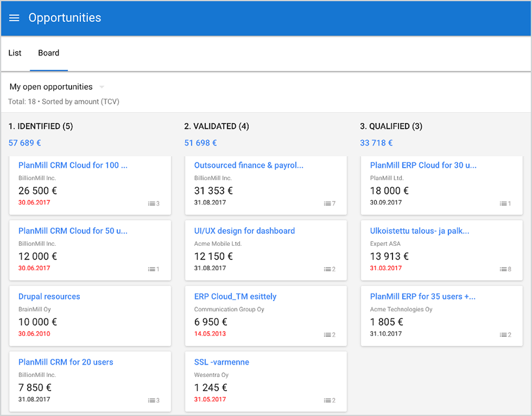The width and height of the screenshot is (532, 416).
Task: Click the 12 000 € amount
Action: pos(38,256)
